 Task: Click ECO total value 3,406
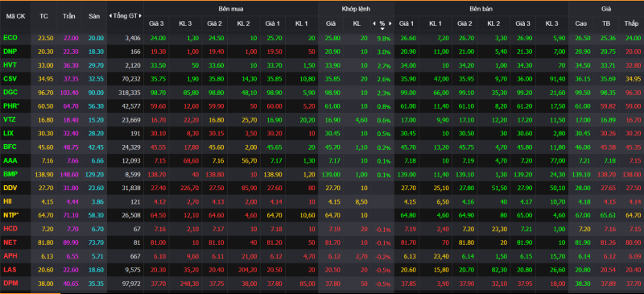coord(133,38)
